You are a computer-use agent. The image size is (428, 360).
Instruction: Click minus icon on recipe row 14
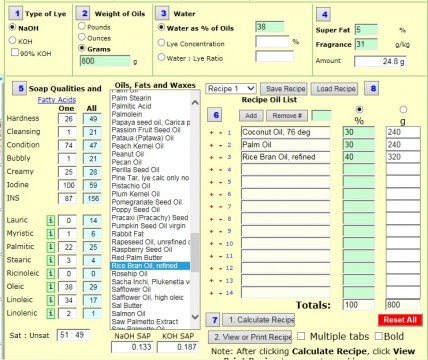(x=220, y=293)
